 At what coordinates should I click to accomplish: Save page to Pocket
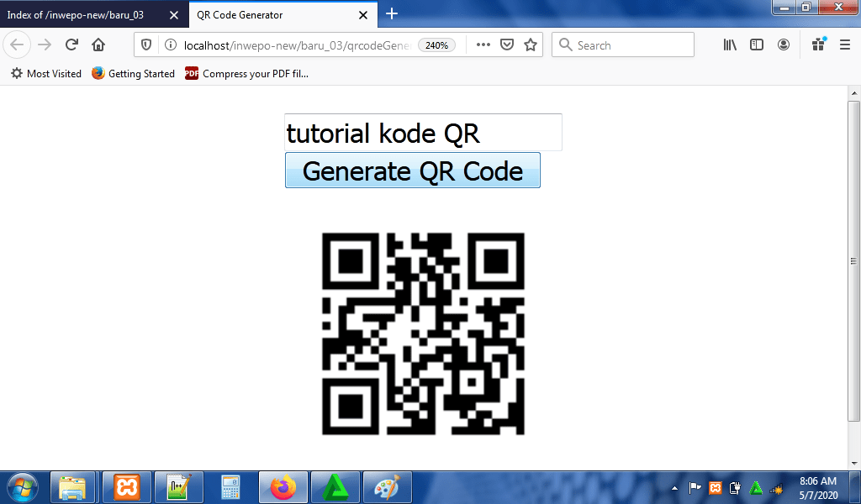[507, 45]
